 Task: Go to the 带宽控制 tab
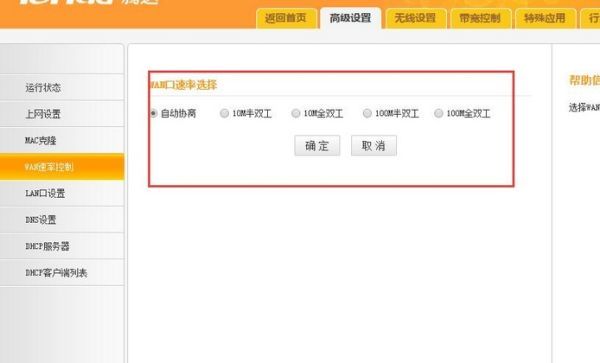(x=480, y=18)
